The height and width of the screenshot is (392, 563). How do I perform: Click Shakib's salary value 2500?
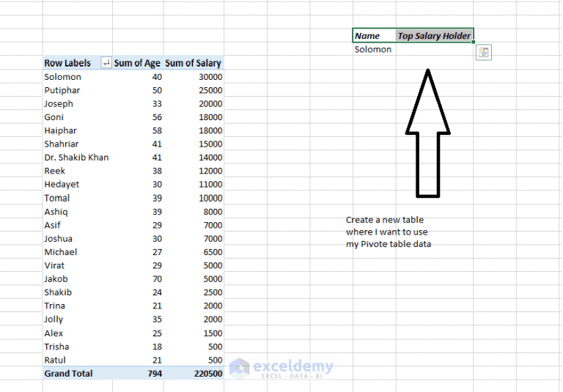coord(213,292)
